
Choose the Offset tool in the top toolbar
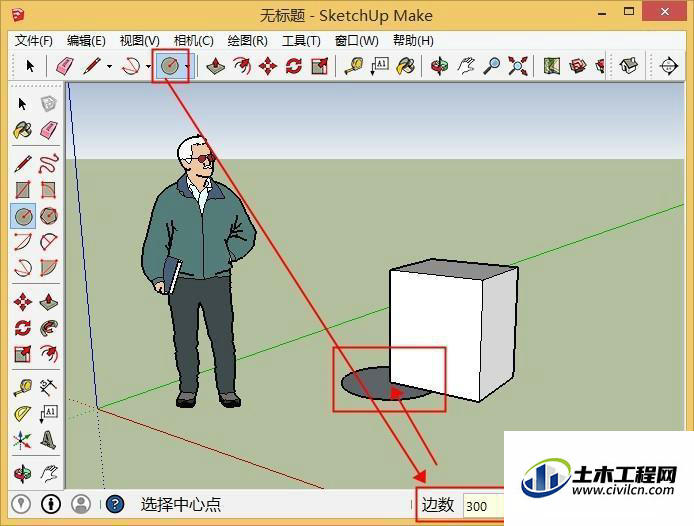(242, 66)
